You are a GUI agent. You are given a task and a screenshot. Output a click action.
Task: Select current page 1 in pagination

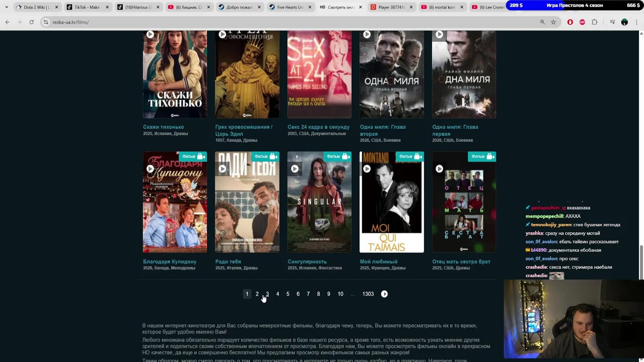click(247, 294)
